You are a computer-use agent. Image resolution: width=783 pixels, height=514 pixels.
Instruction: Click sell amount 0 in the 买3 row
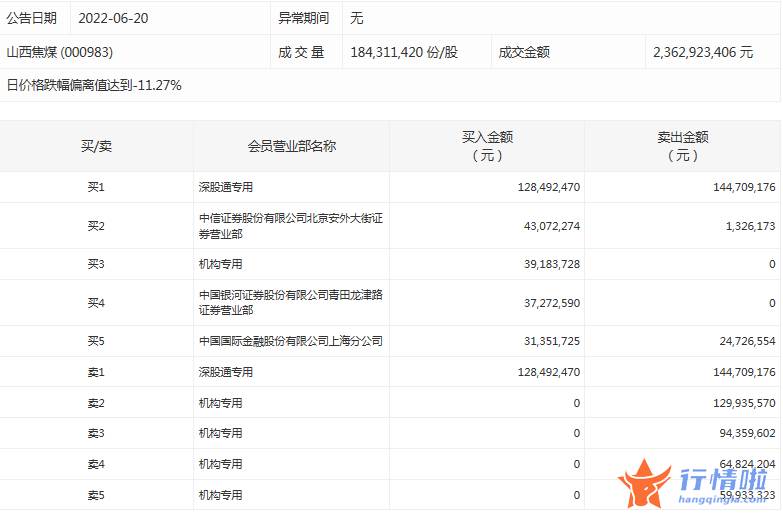[772, 264]
